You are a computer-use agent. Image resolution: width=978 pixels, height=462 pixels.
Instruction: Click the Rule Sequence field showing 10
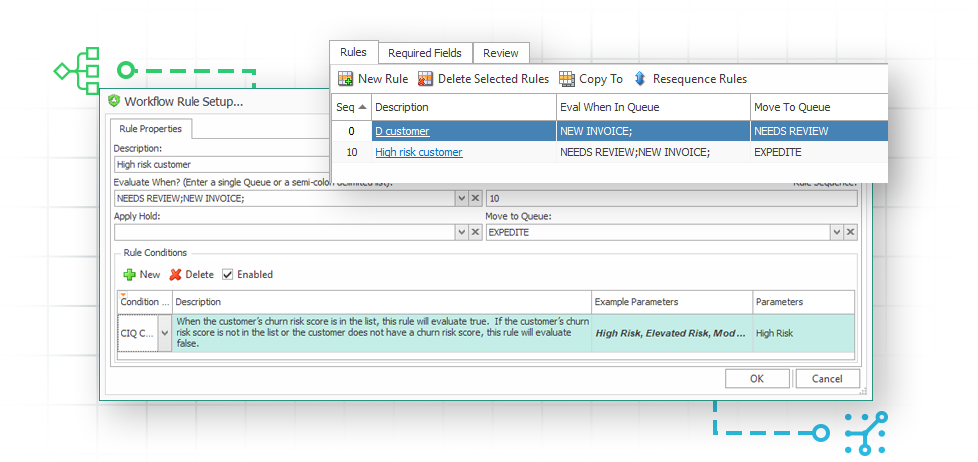tap(672, 198)
